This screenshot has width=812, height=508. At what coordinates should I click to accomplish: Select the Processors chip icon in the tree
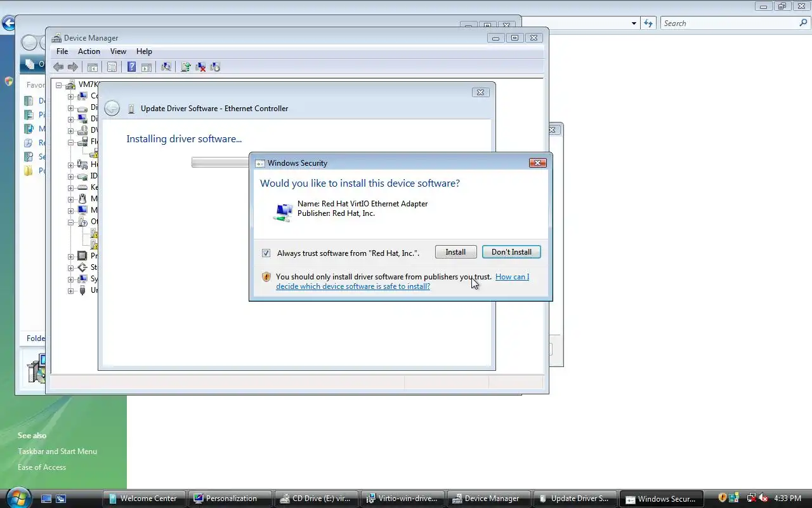pyautogui.click(x=82, y=256)
